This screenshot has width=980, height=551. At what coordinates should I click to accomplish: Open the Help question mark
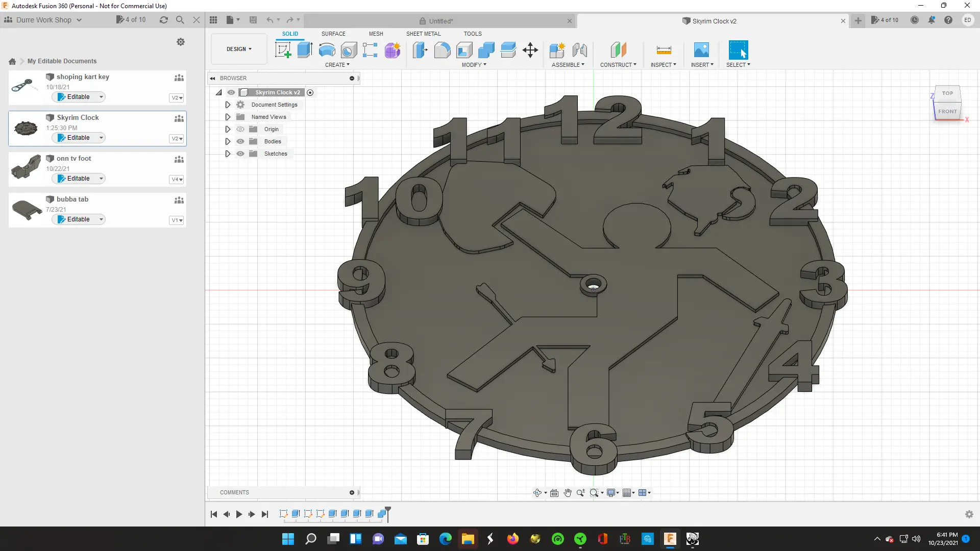[948, 20]
